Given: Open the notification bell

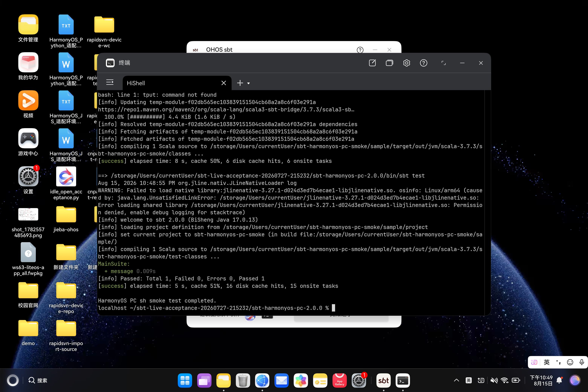Looking at the screenshot, I should pyautogui.click(x=560, y=380).
